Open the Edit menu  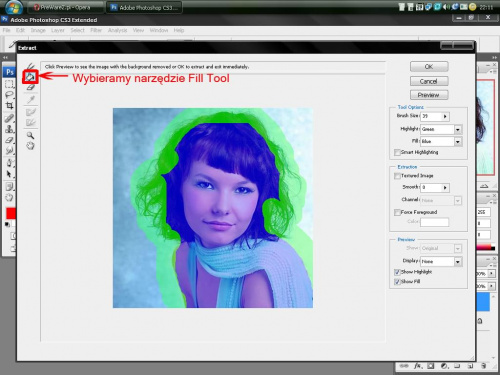coord(20,30)
